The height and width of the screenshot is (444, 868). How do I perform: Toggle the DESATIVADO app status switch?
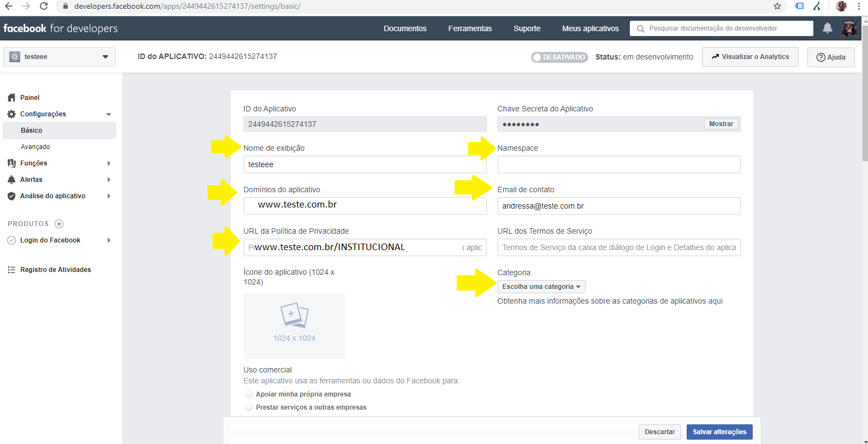[x=559, y=57]
